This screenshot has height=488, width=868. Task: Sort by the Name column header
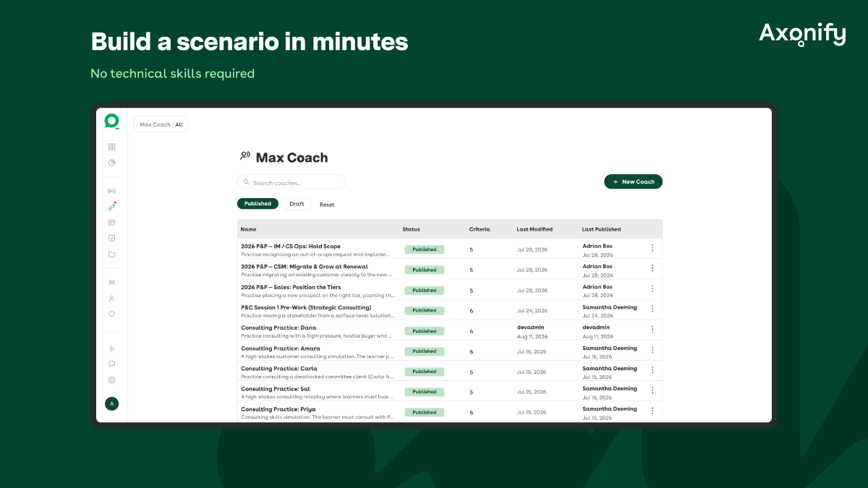tap(248, 229)
